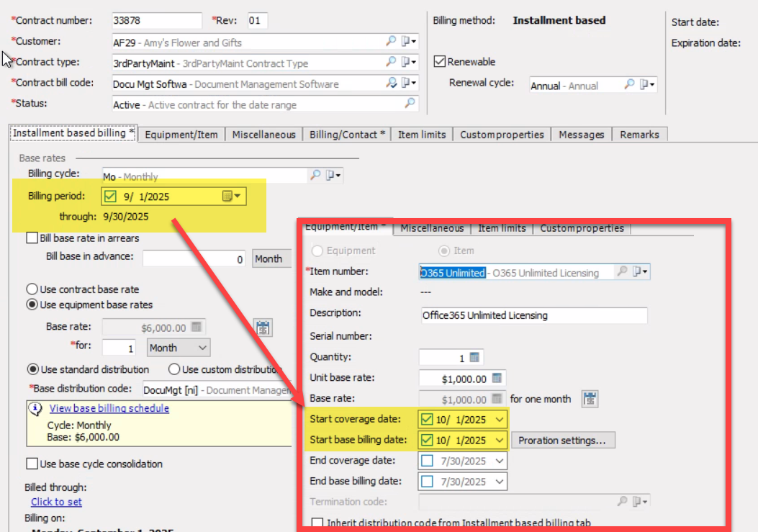Screen dimensions: 758x532
Task: Open the calendar icon beside 'for one month'
Action: click(590, 399)
